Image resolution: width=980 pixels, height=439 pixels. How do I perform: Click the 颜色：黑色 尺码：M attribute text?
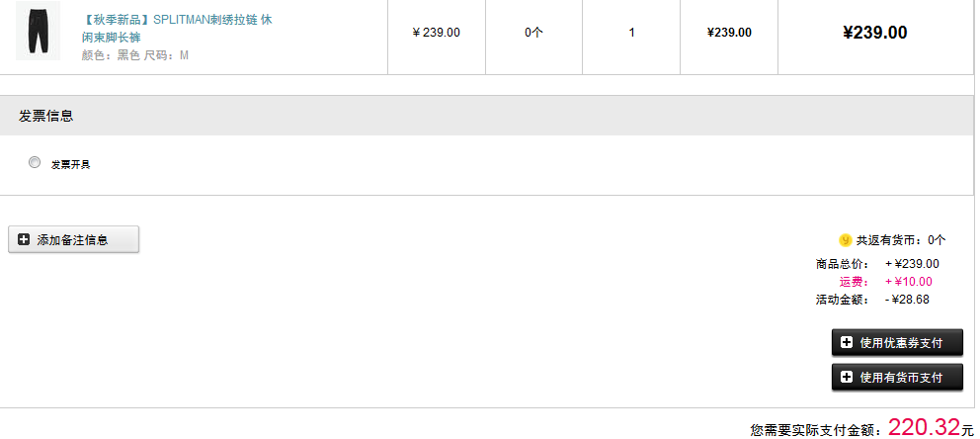(x=135, y=55)
